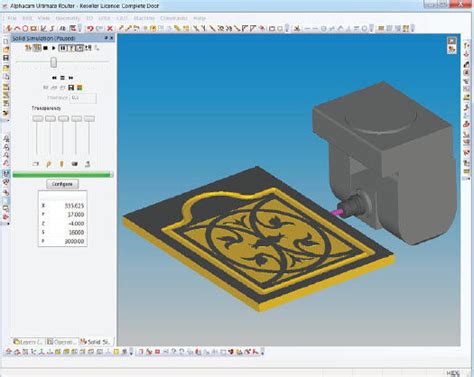Click the rewind simulation button

pos(54,78)
